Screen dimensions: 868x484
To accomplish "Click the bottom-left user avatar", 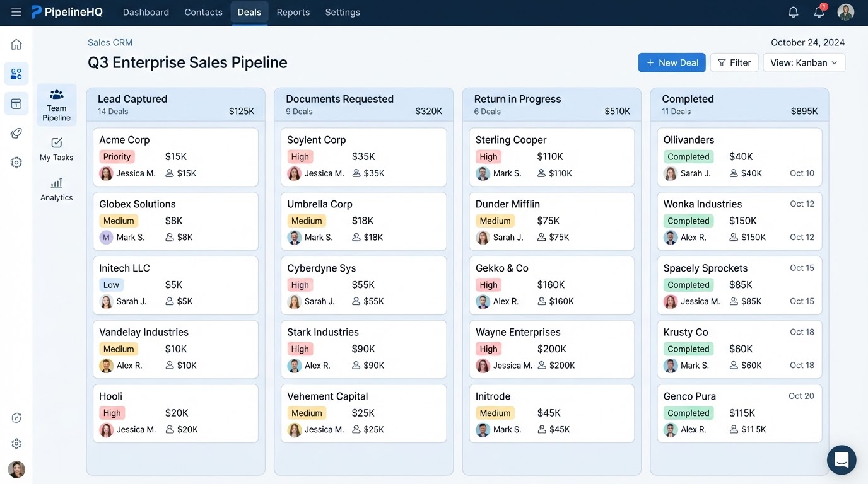I will point(16,469).
